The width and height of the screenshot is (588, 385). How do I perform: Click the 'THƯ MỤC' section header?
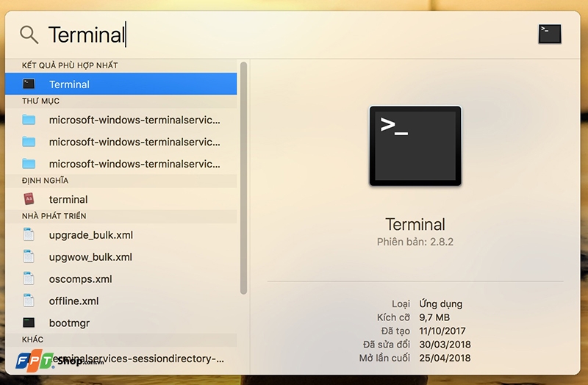pos(40,101)
